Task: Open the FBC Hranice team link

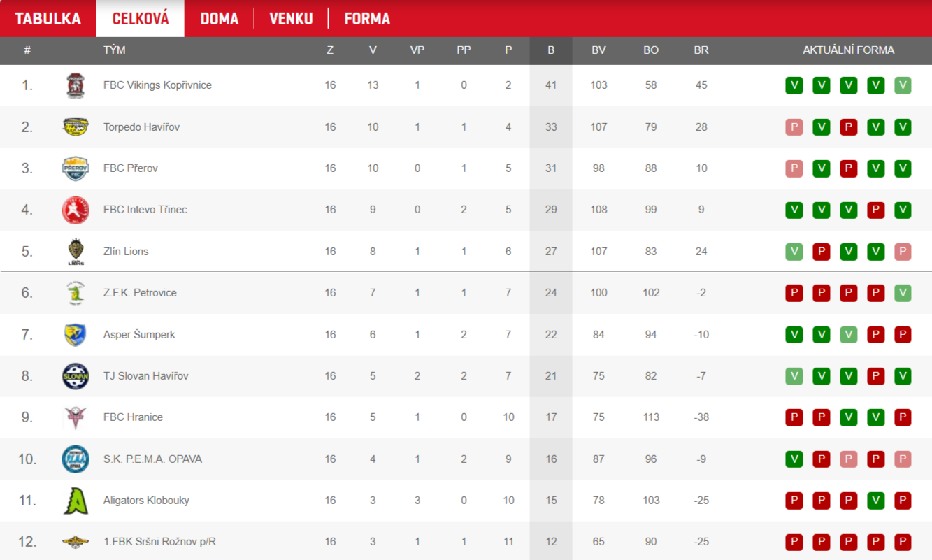Action: tap(133, 417)
